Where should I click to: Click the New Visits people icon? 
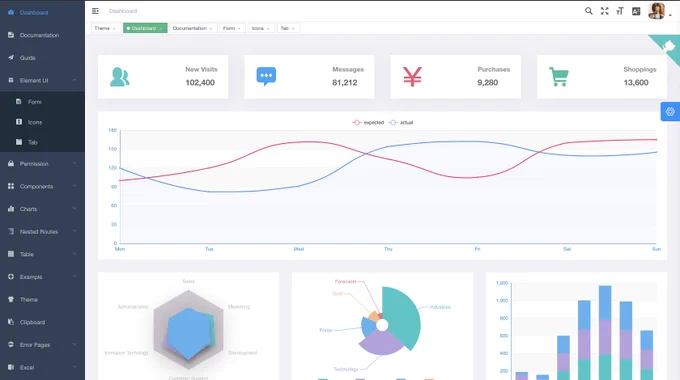(120, 77)
